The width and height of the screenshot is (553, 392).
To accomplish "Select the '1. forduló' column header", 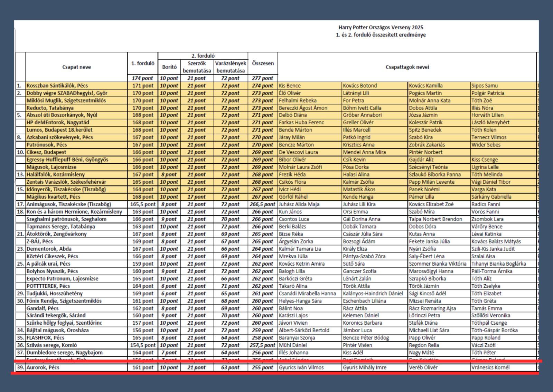I will (143, 63).
